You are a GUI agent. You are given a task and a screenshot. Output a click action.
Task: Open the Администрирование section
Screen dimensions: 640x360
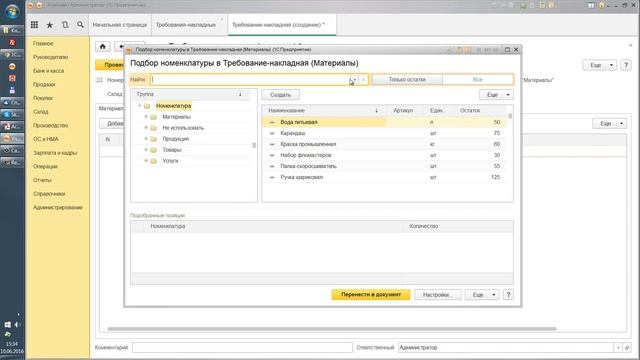(58, 207)
